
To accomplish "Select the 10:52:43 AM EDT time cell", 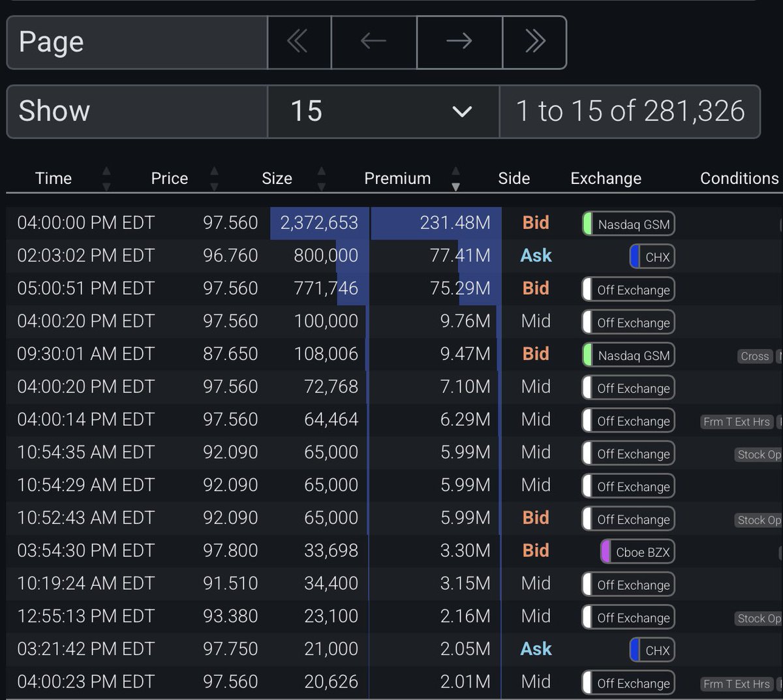I will (86, 518).
